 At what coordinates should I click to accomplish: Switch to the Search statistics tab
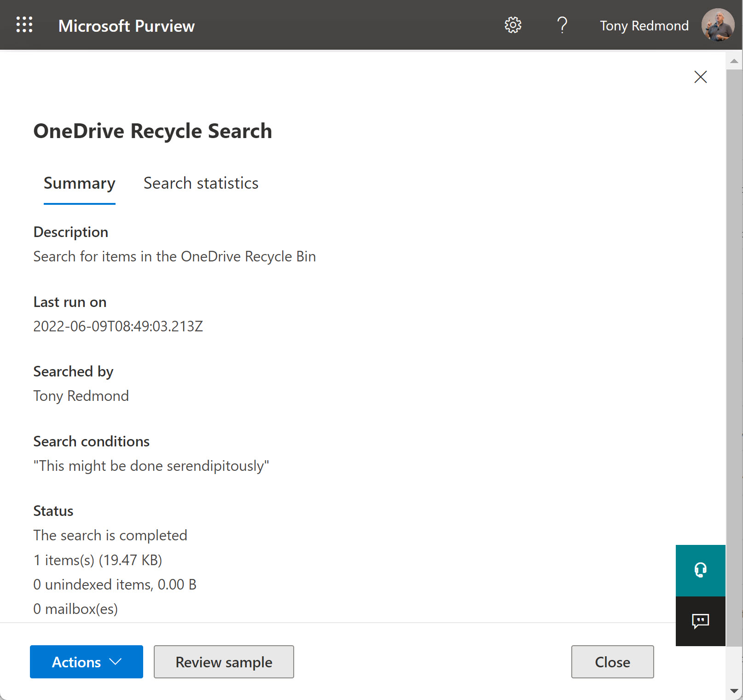(x=201, y=184)
